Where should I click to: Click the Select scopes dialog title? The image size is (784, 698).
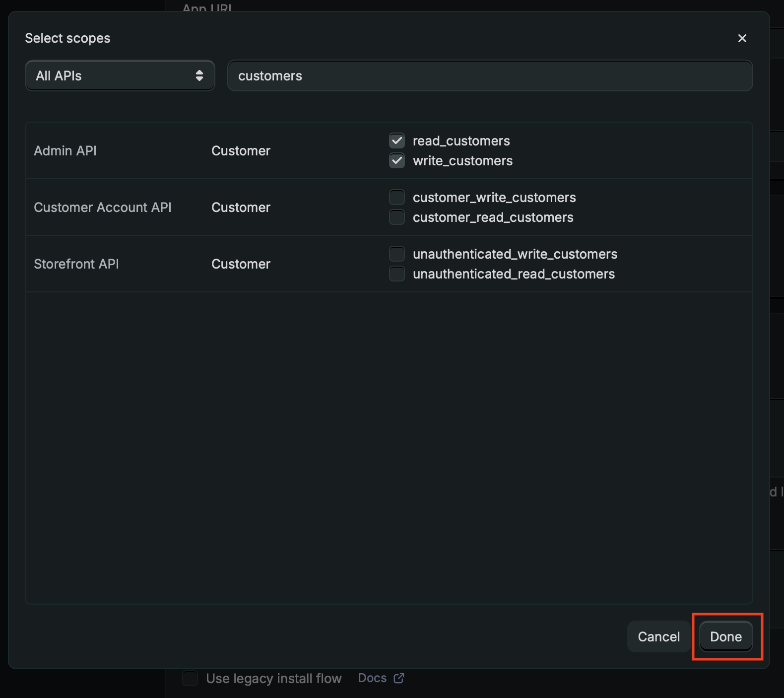(67, 38)
